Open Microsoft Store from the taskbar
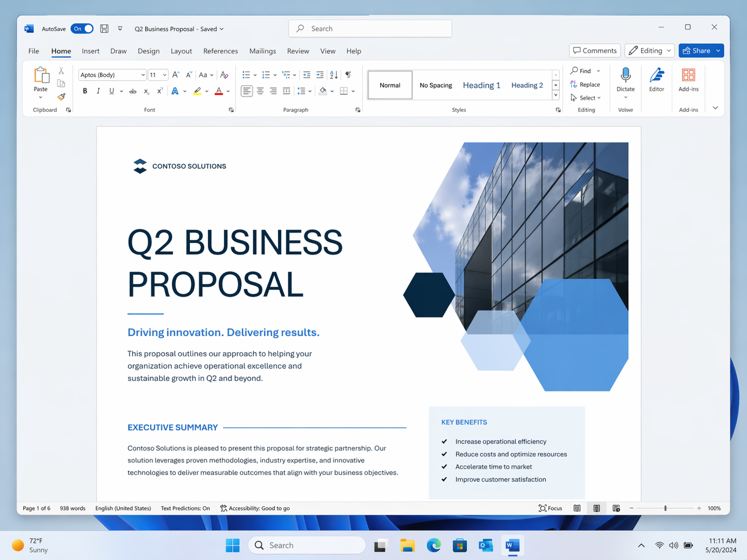This screenshot has width=747, height=560. [x=460, y=545]
